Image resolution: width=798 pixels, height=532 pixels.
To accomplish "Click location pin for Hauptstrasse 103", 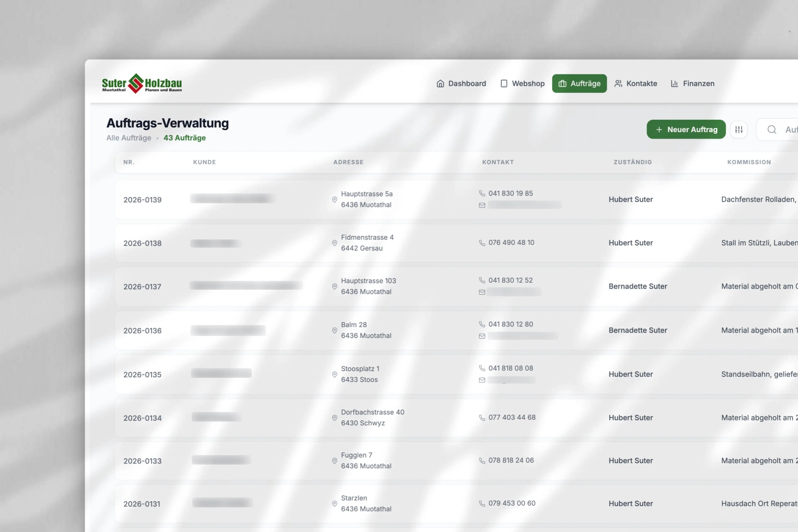I will [335, 286].
